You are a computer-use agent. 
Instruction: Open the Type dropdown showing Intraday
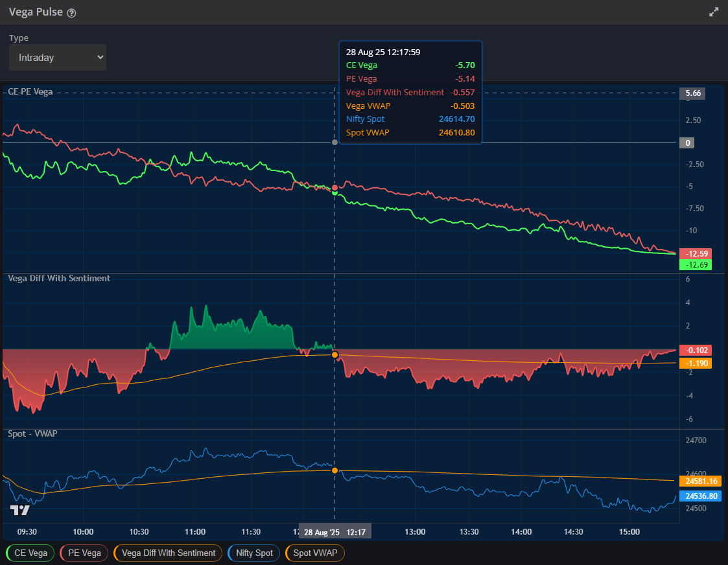click(x=57, y=57)
